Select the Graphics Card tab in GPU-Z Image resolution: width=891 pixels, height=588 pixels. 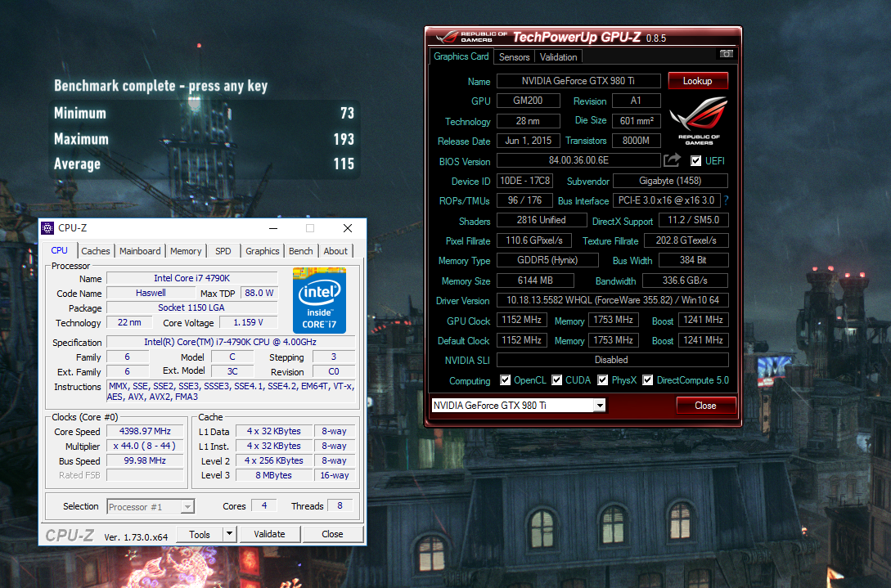click(461, 56)
